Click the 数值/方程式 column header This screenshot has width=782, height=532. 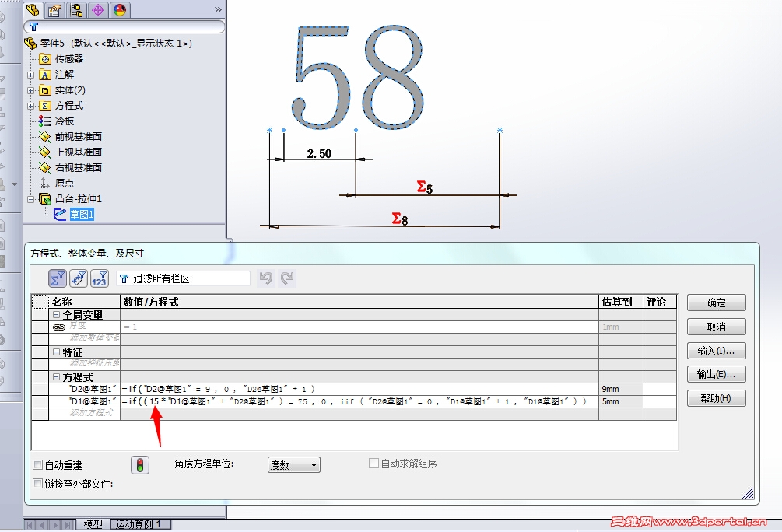click(359, 302)
